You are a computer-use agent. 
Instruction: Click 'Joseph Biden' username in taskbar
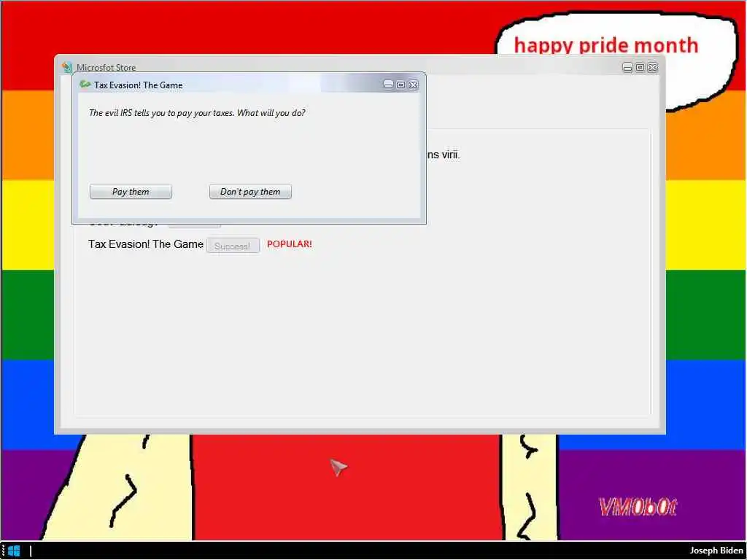(x=716, y=551)
